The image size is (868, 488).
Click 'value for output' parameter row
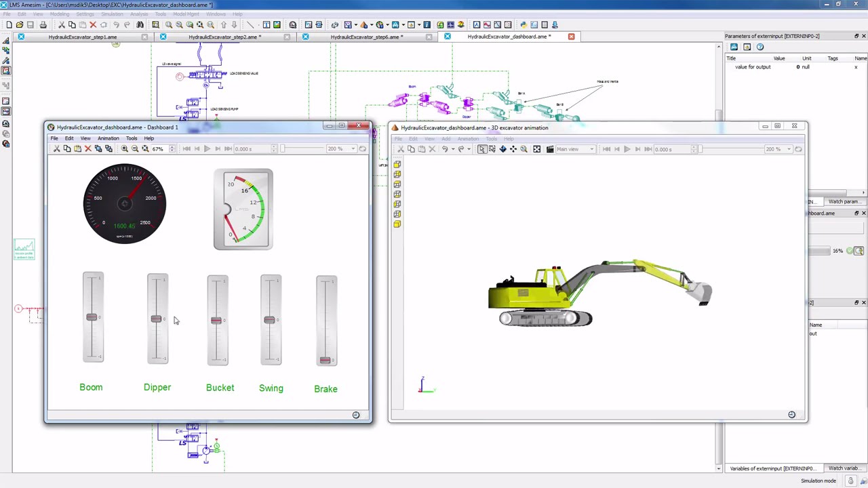[x=793, y=67]
